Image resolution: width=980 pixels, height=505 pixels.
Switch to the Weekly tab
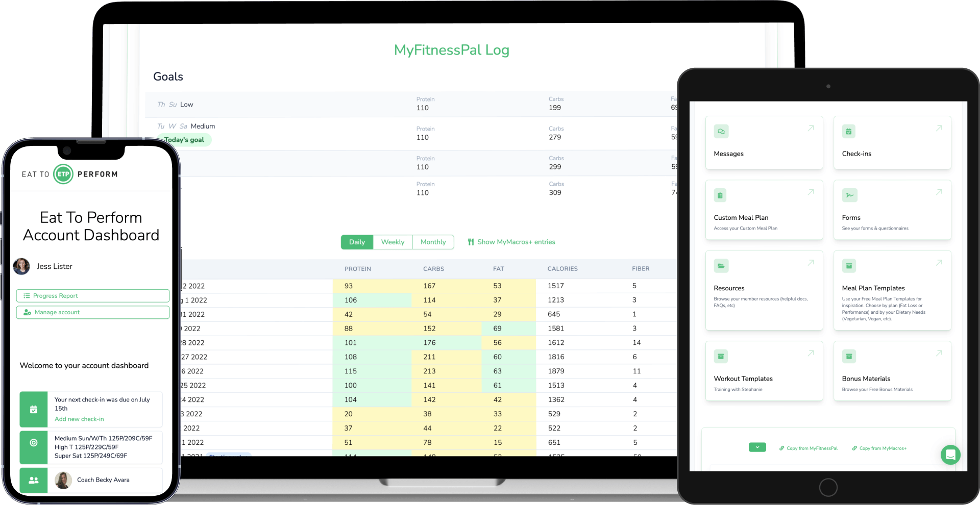point(393,242)
